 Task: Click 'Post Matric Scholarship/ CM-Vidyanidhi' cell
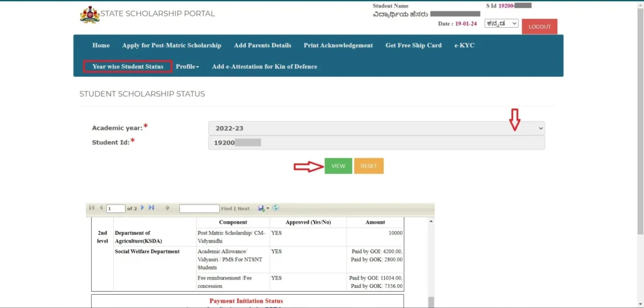coord(233,237)
